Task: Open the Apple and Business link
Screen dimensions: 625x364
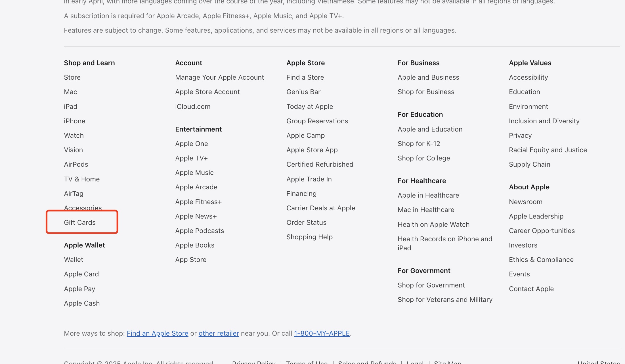Action: [x=428, y=77]
